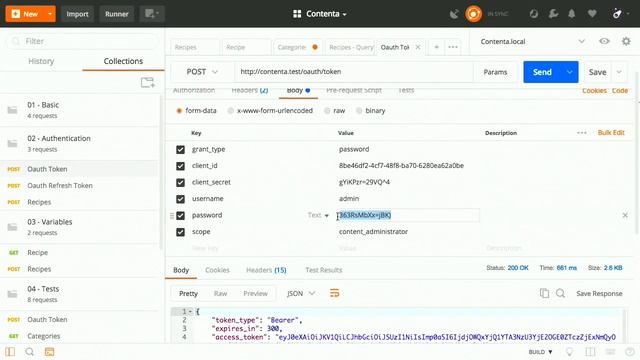The height and width of the screenshot is (360, 640).
Task: Open the user profile avatar icon
Action: (x=617, y=14)
